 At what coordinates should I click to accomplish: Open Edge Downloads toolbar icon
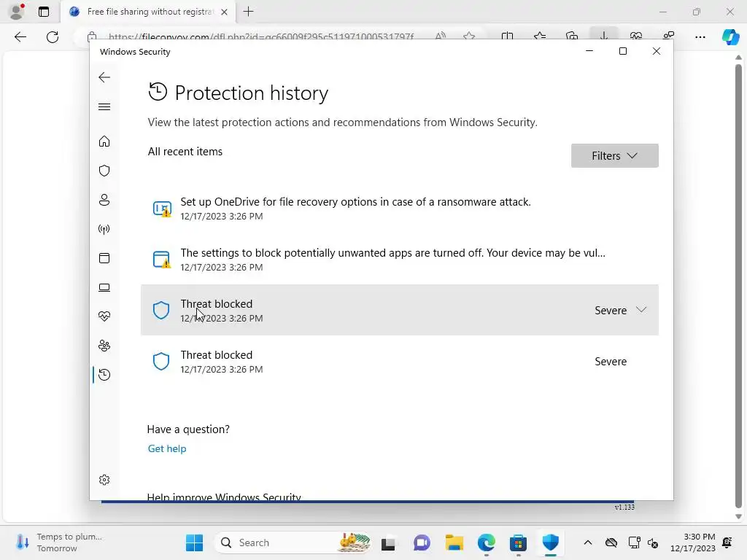(x=603, y=36)
